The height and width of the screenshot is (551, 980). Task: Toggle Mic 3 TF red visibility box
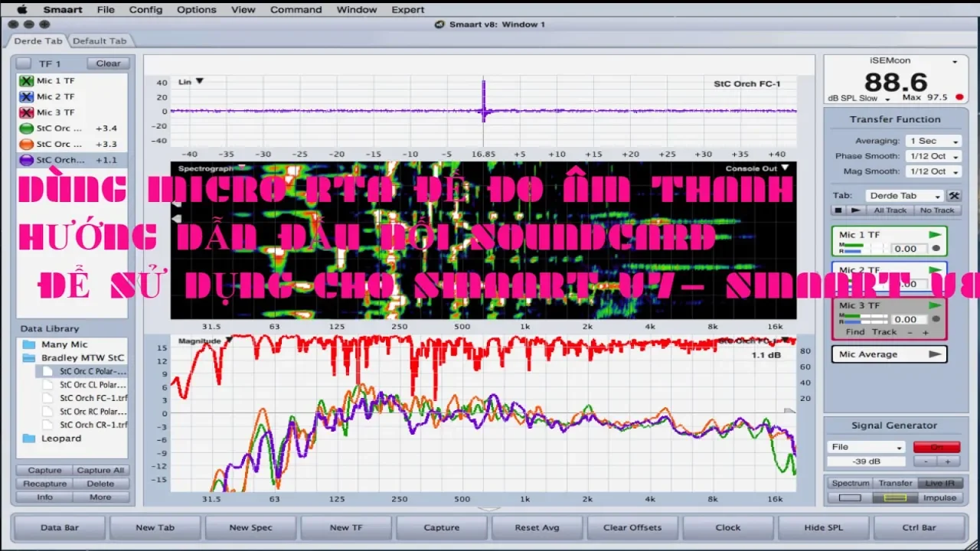[x=26, y=112]
